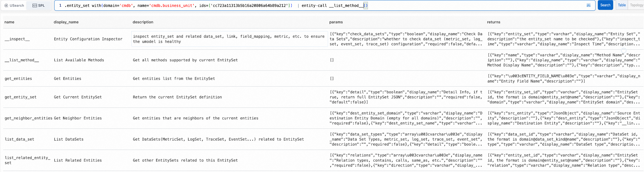Switch to SPL query mode
This screenshot has height=172, width=644.
click(39, 6)
